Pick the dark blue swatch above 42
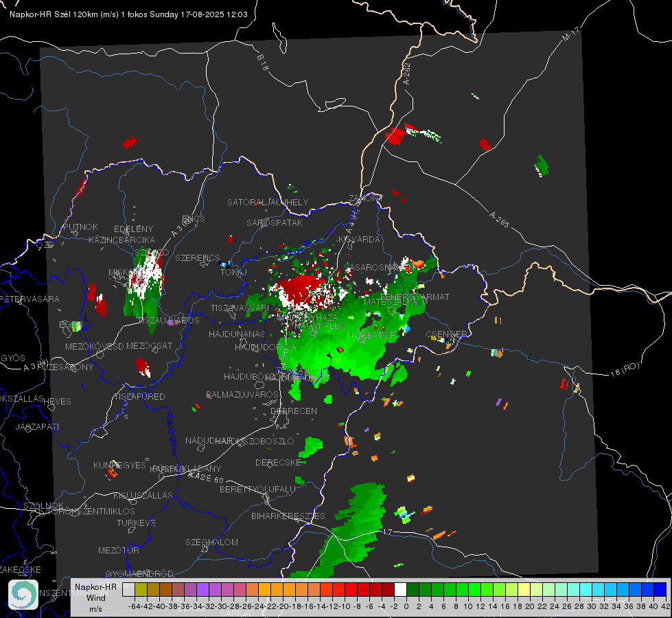Viewport: 672px width, 618px height. (660, 590)
